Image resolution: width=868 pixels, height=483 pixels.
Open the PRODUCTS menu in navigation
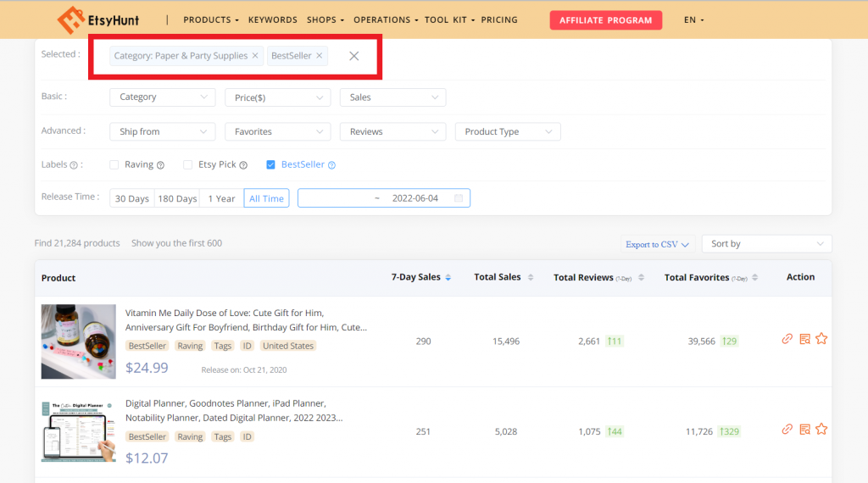[x=211, y=19]
